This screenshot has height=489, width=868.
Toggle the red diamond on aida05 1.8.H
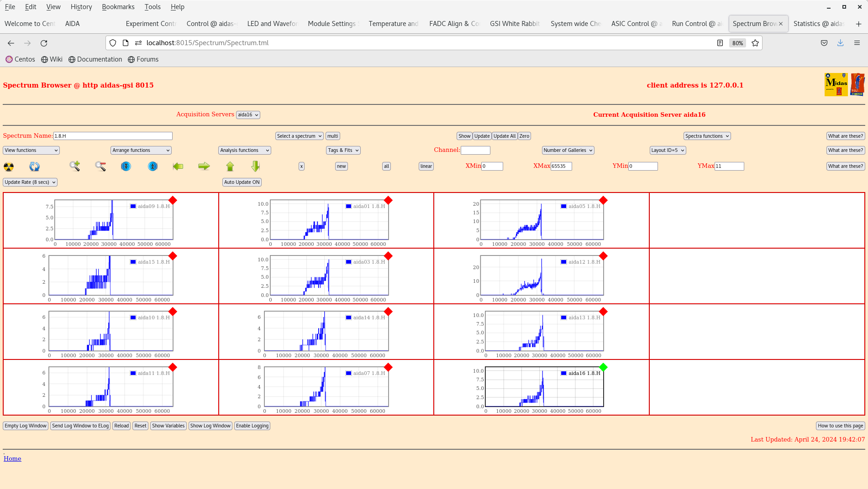tap(603, 200)
